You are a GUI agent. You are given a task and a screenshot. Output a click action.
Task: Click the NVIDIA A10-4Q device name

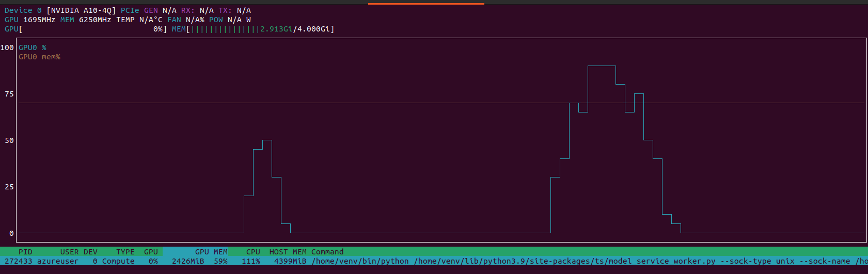81,10
